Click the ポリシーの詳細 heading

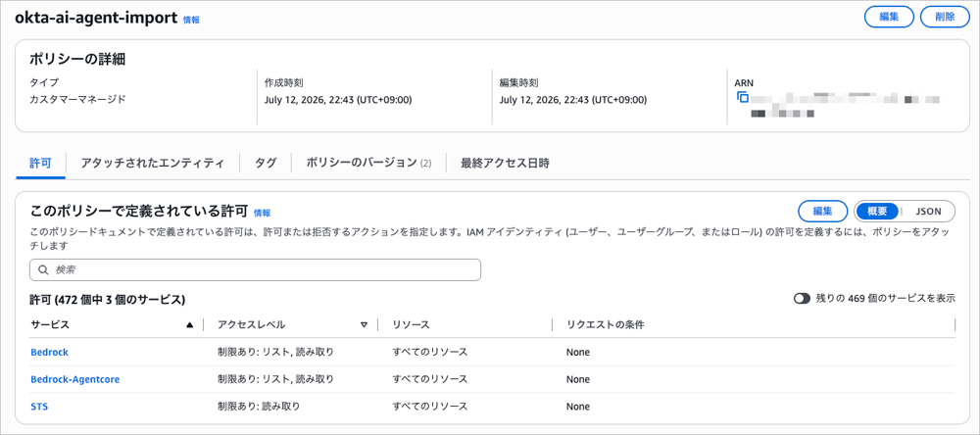point(77,60)
